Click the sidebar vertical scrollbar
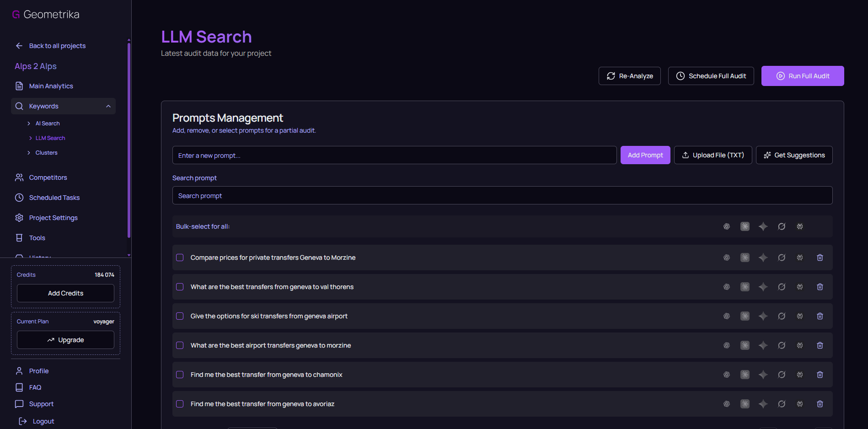Screen dimensions: 868x429 (x=129, y=137)
